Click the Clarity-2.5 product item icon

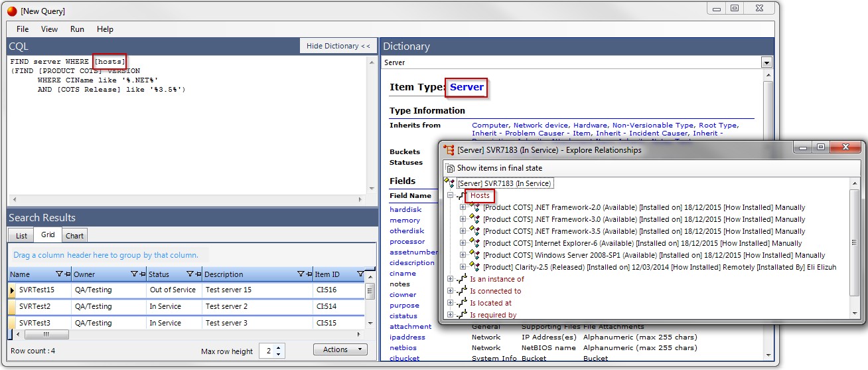[475, 267]
